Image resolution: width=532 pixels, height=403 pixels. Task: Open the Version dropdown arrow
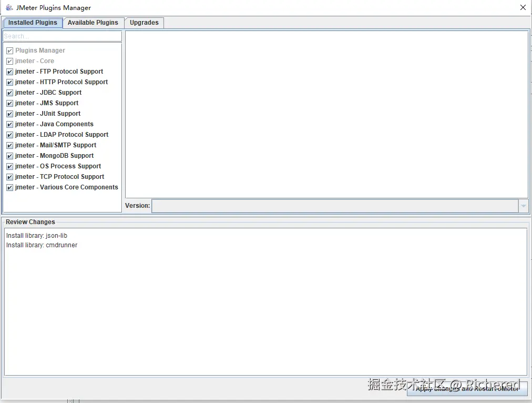[524, 206]
